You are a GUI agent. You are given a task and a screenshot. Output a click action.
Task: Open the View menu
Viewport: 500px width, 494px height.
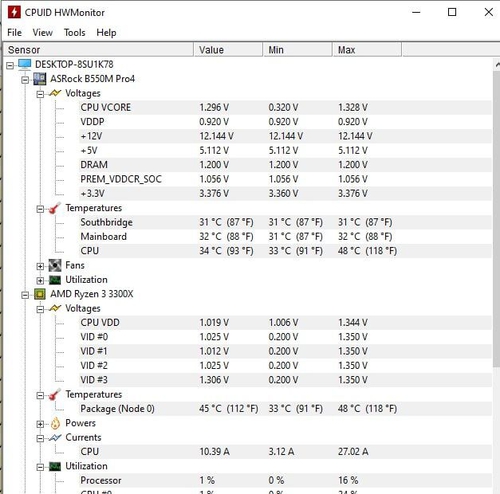(42, 33)
